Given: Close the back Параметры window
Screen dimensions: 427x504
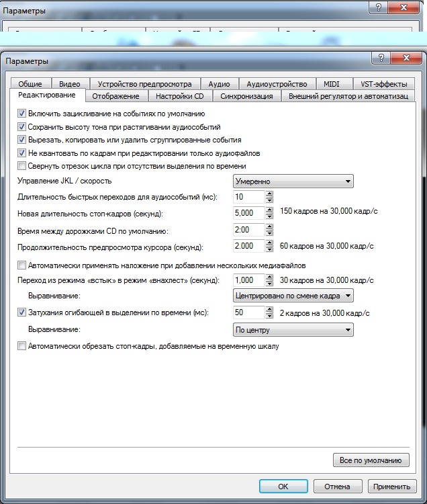Looking at the screenshot, I should tap(404, 7).
